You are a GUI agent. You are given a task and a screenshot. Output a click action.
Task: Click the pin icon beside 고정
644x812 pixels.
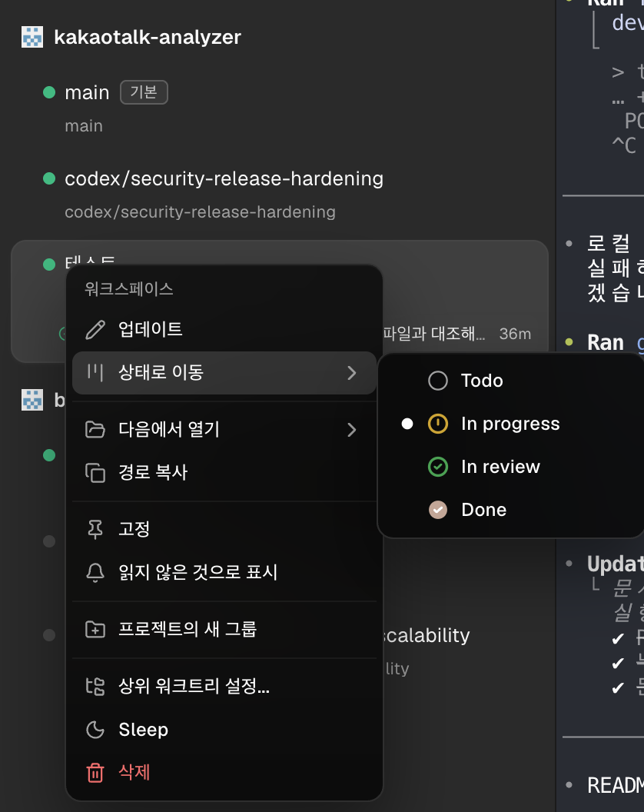pos(95,529)
